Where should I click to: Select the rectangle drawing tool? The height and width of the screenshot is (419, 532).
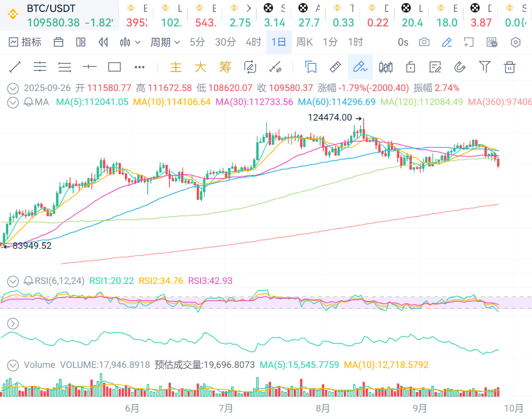pos(114,67)
